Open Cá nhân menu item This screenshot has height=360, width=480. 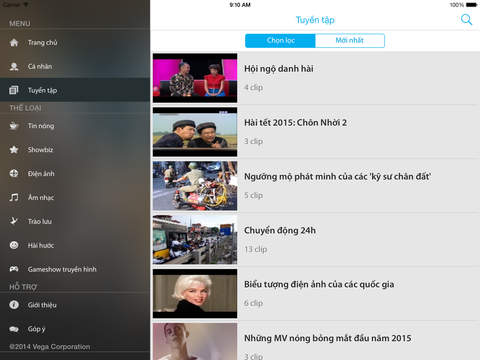click(75, 67)
